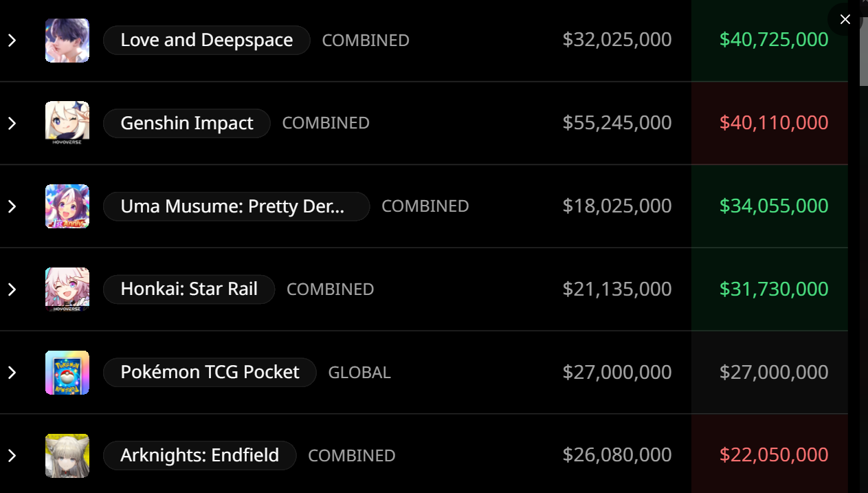The width and height of the screenshot is (868, 493).
Task: Click the Honkai: Star Rail game icon
Action: tap(67, 289)
